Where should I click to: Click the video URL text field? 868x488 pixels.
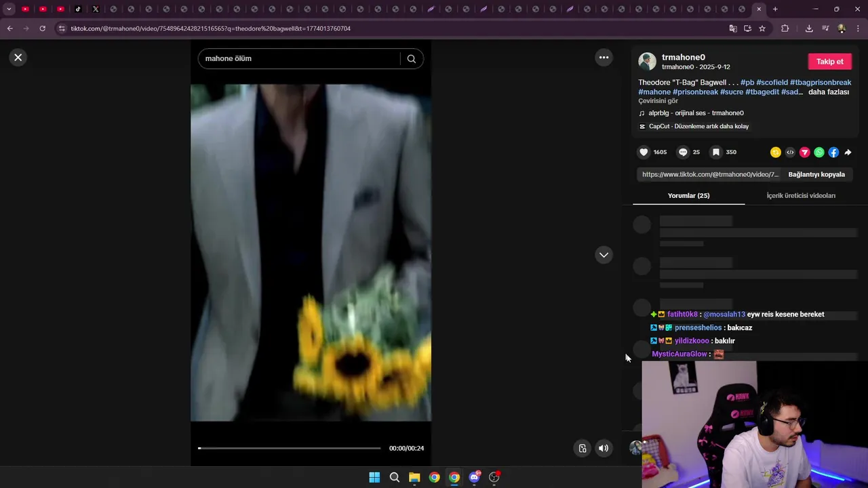tap(710, 174)
